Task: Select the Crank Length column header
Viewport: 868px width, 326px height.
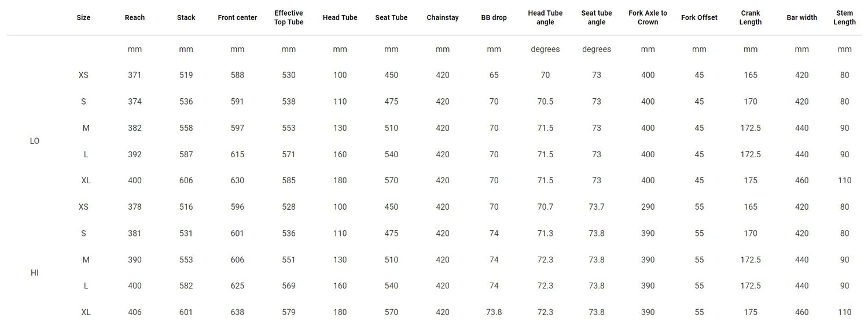Action: click(751, 18)
